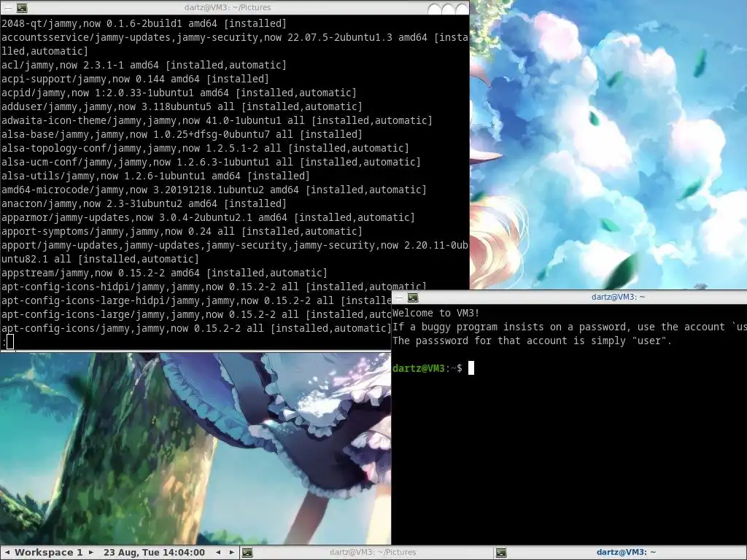The width and height of the screenshot is (747, 560).
Task: Select the Workspace 1 label in the toolbar
Action: click(49, 553)
